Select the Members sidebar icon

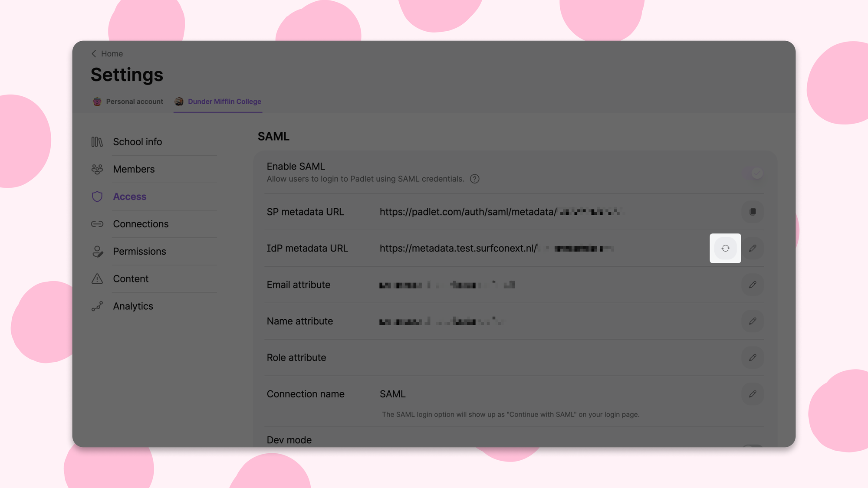(x=97, y=169)
